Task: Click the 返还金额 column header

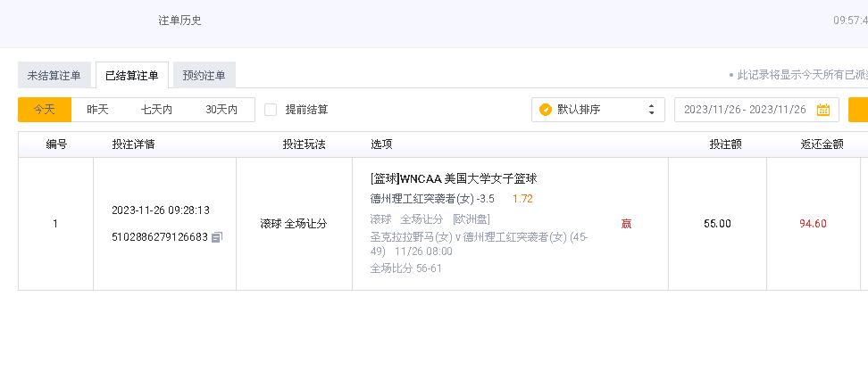Action: point(822,144)
